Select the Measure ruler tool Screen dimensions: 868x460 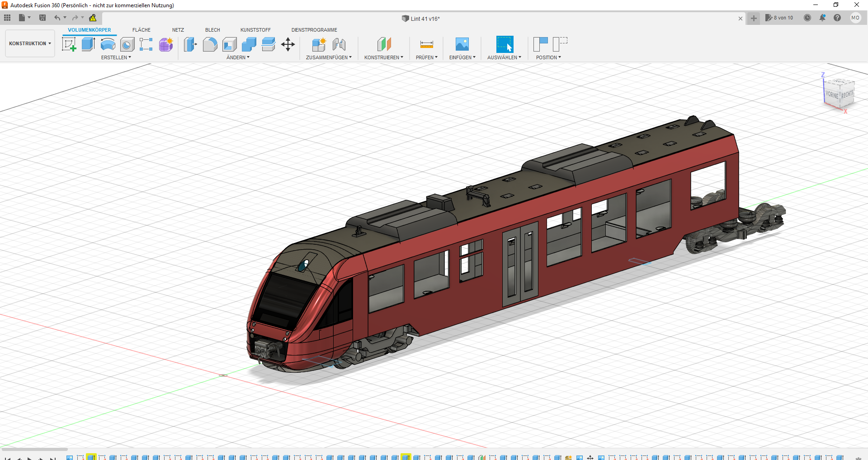pyautogui.click(x=426, y=44)
